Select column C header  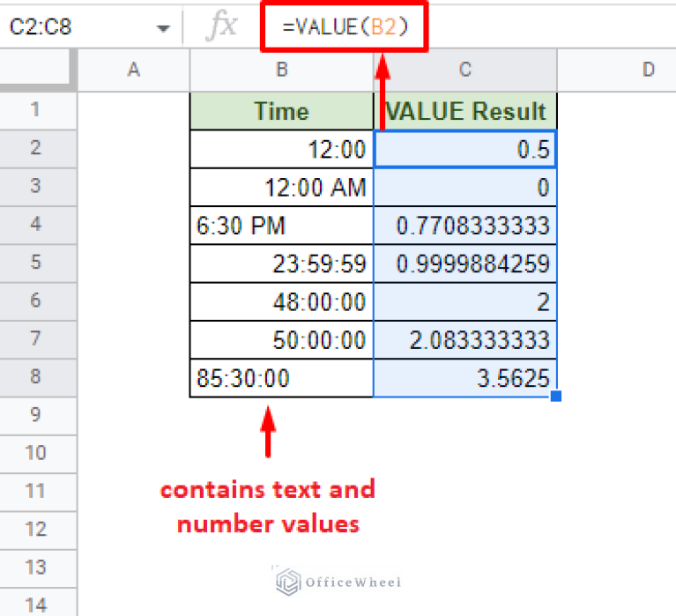465,70
